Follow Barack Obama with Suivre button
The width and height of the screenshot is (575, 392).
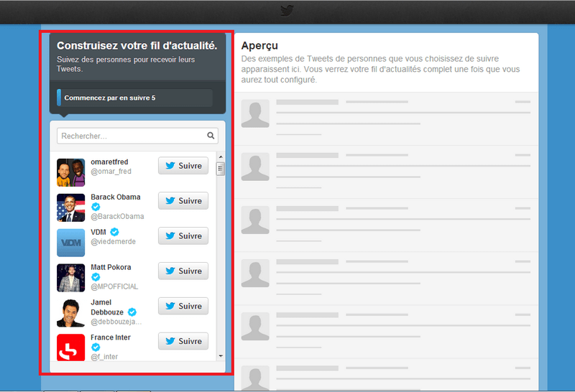[183, 201]
